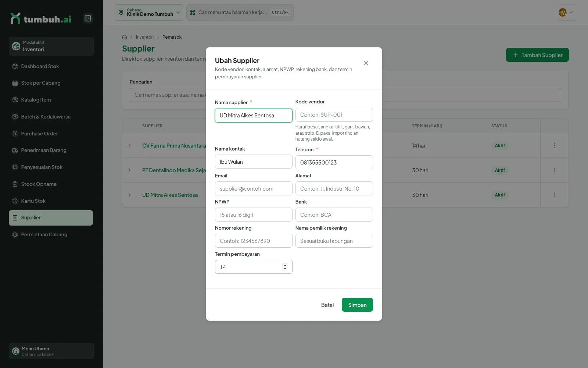
Task: Focus the Nomor rekening field
Action: (254, 241)
